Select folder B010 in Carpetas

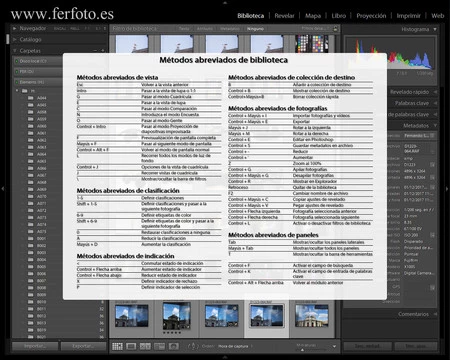[x=42, y=302]
